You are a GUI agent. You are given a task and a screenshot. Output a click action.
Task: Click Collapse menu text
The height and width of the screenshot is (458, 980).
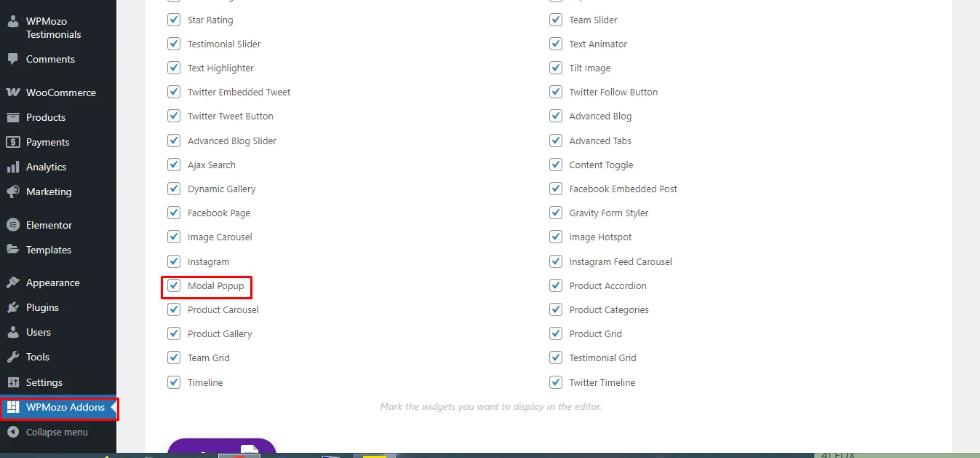pyautogui.click(x=57, y=432)
